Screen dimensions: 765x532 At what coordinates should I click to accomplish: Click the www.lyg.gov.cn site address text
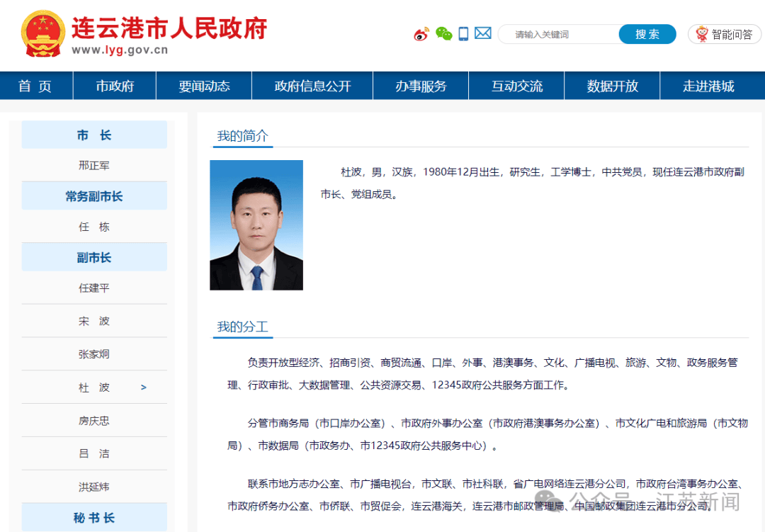[x=120, y=50]
